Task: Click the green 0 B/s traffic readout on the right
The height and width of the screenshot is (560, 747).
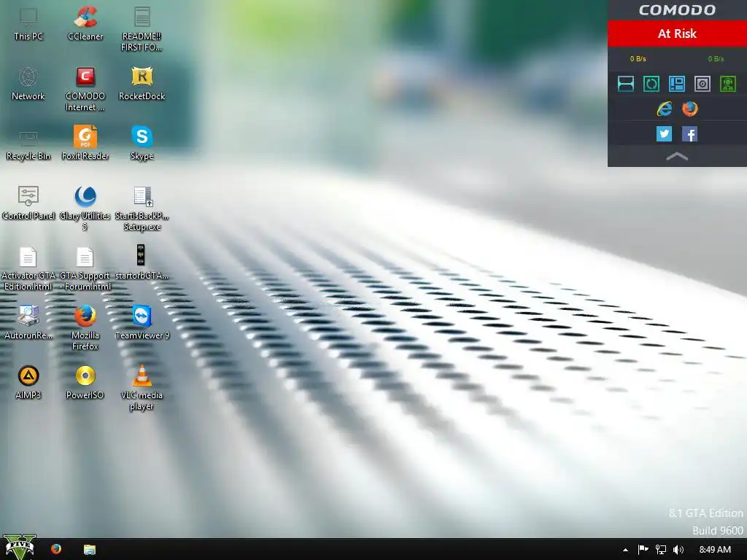Action: [716, 58]
